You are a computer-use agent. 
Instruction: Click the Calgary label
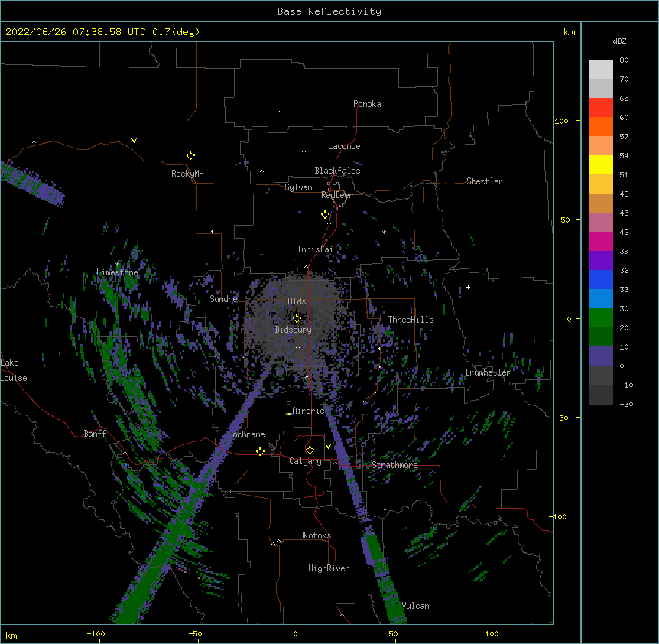305,461
